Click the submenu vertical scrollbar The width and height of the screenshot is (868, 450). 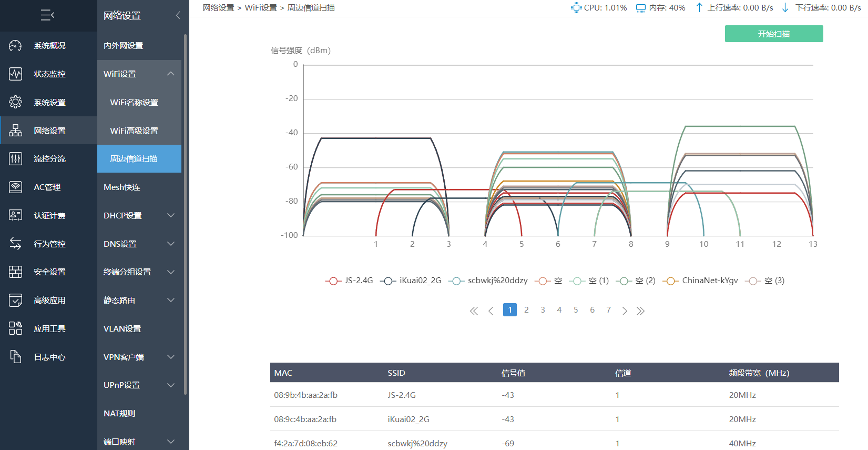(185, 214)
